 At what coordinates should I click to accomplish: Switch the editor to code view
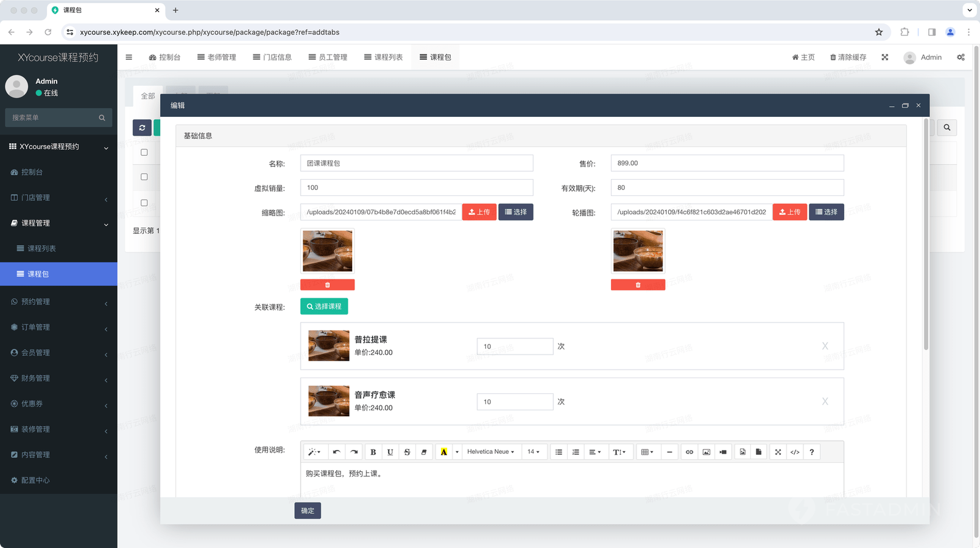coord(794,452)
